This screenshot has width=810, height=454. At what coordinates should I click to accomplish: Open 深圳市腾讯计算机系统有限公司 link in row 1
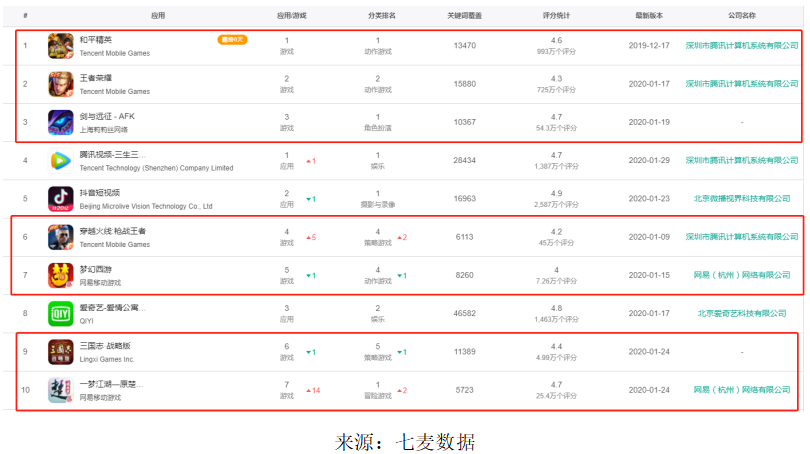(742, 45)
